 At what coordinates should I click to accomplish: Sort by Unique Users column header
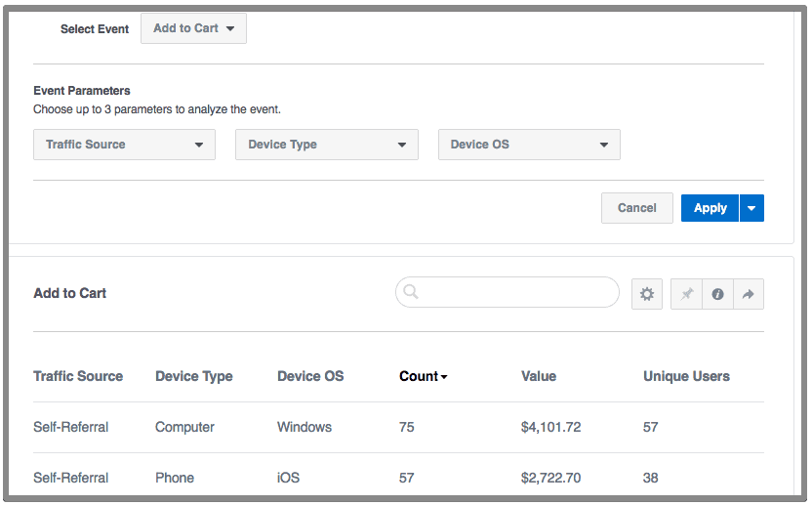coord(686,376)
